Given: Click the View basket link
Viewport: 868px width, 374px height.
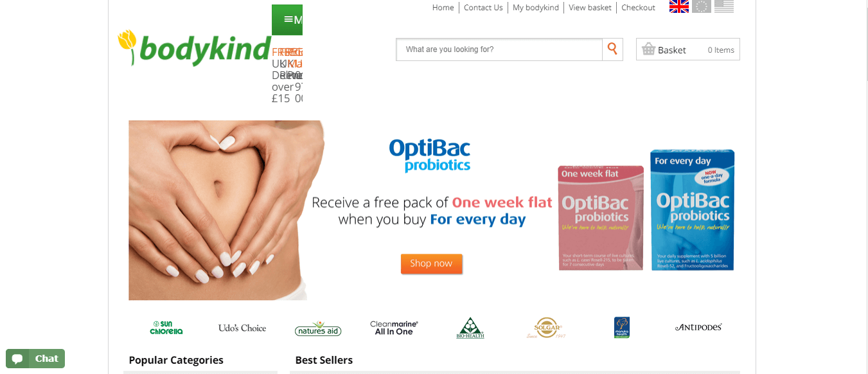Looking at the screenshot, I should [x=590, y=8].
